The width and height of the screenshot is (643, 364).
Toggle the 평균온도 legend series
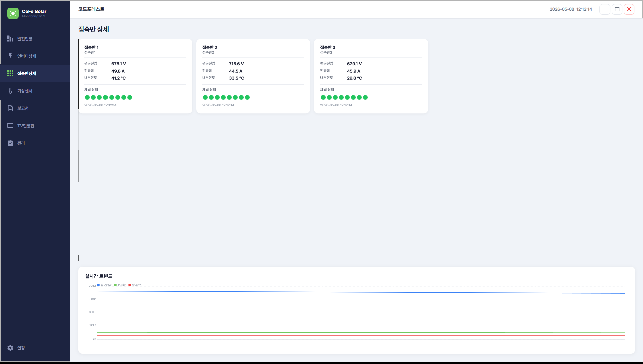tap(135, 285)
